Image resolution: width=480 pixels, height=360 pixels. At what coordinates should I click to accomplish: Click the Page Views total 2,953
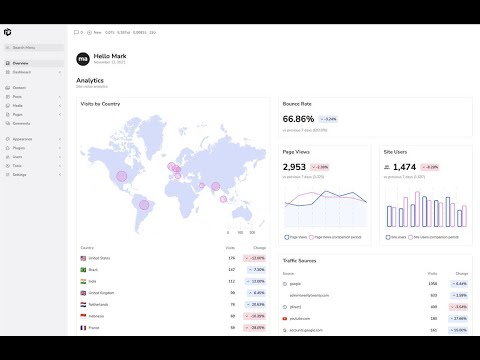coord(294,167)
